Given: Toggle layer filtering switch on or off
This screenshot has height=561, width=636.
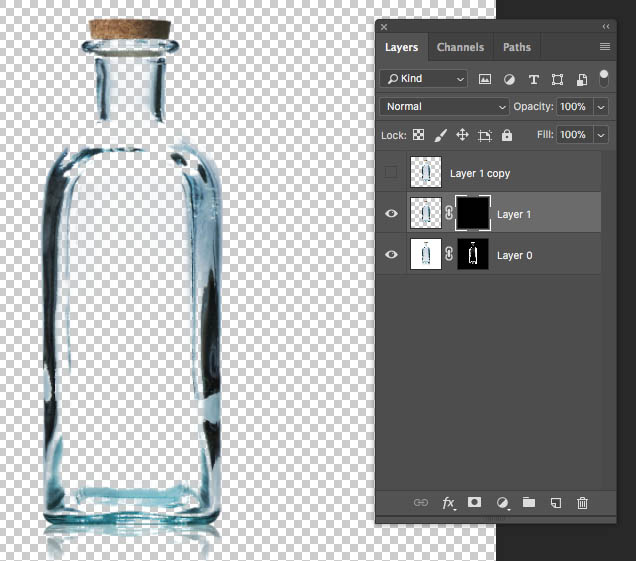Looking at the screenshot, I should point(604,78).
